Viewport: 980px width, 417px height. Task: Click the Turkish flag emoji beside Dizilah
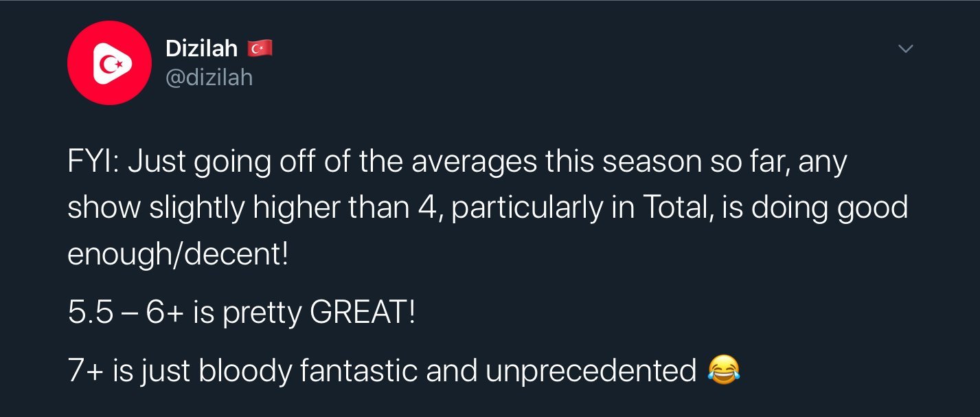click(260, 48)
